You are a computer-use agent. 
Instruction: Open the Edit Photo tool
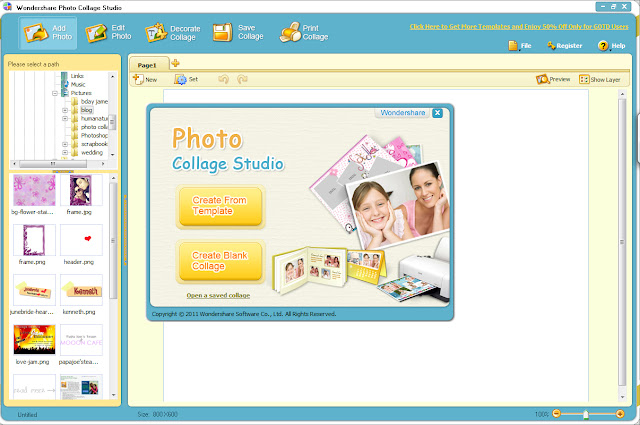109,32
